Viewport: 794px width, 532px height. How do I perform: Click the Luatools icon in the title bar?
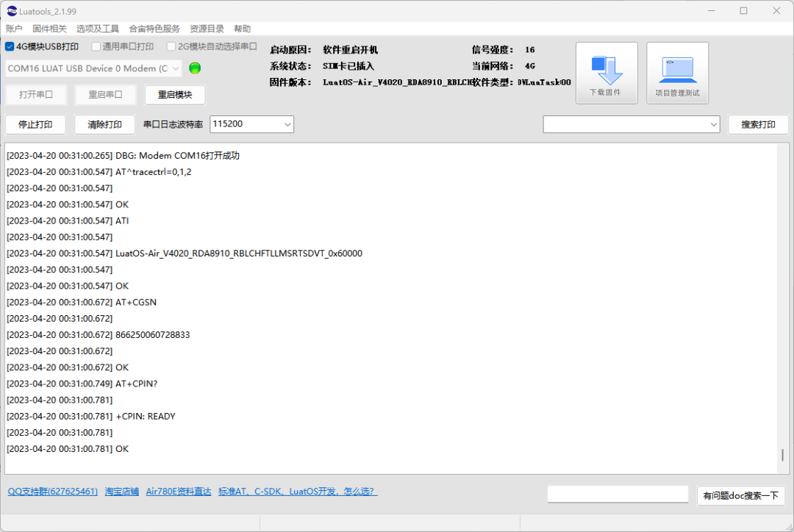[x=10, y=10]
